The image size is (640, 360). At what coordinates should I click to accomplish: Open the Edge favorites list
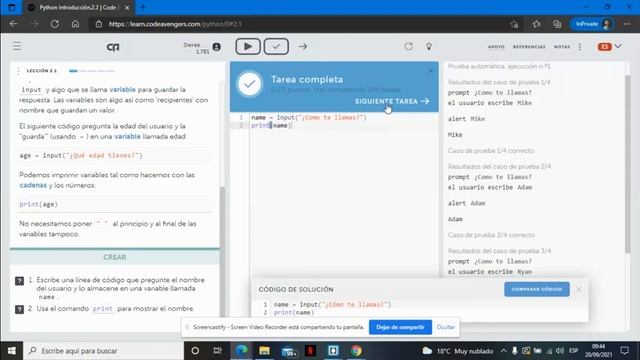(536, 24)
